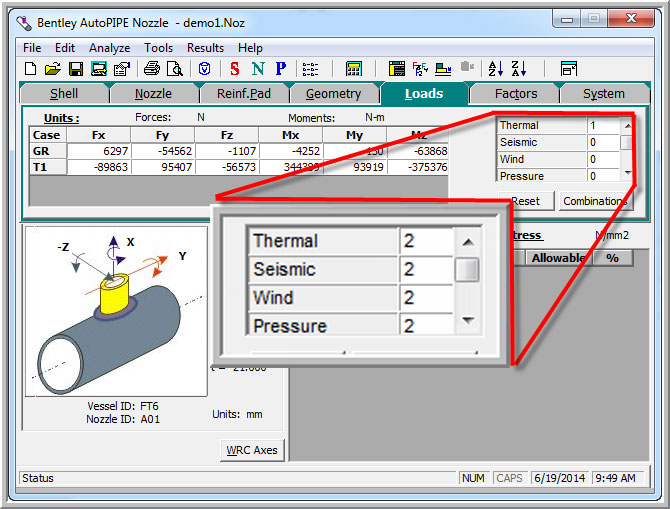Image resolution: width=670 pixels, height=509 pixels.
Task: Switch to the Nozzle tab
Action: point(153,94)
